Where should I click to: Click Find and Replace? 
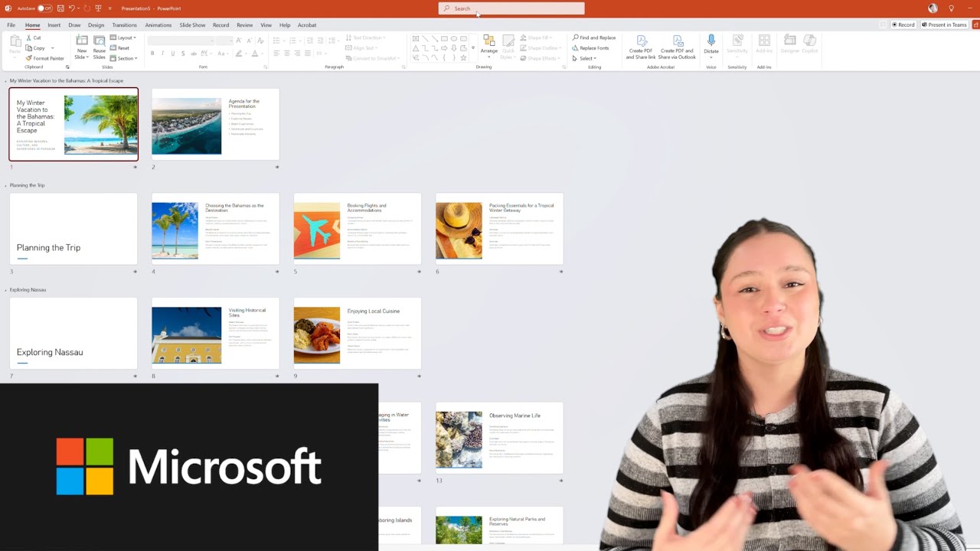(x=594, y=37)
